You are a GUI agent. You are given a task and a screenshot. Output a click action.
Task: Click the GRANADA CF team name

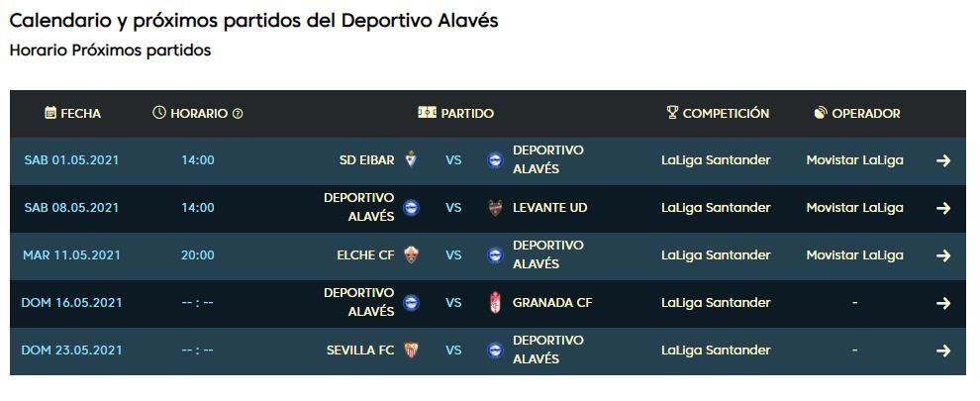point(552,303)
